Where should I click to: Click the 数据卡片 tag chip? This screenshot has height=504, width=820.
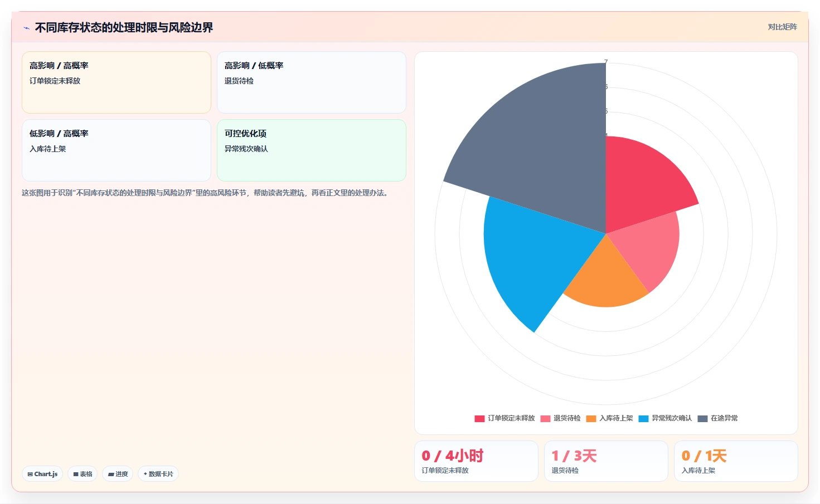158,474
